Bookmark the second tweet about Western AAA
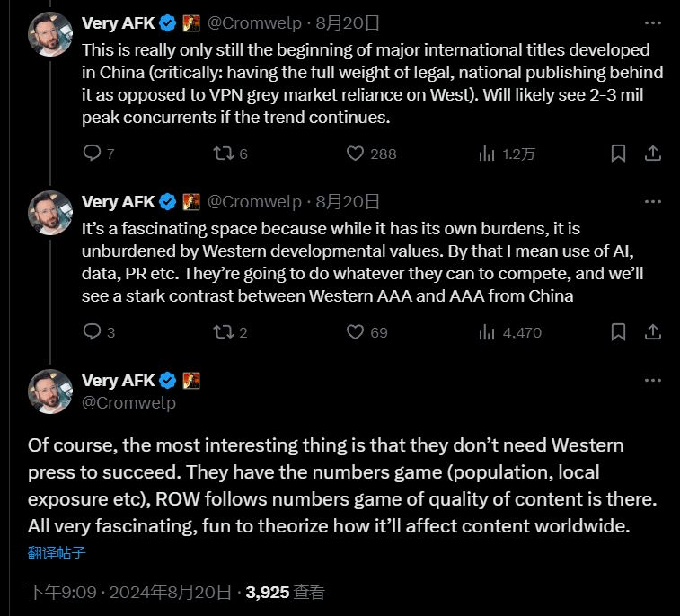 618,332
